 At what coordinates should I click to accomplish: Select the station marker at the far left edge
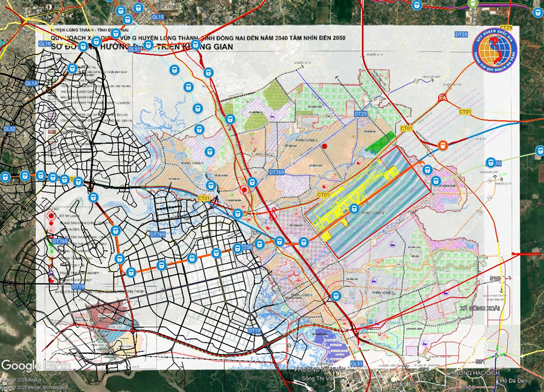pos(5,176)
